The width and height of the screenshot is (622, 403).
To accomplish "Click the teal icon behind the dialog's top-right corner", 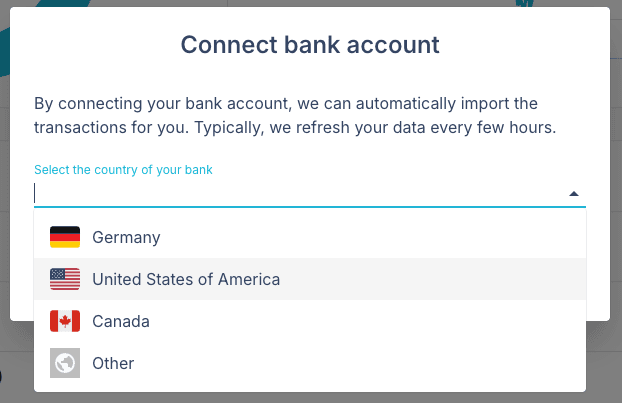I will pyautogui.click(x=520, y=4).
